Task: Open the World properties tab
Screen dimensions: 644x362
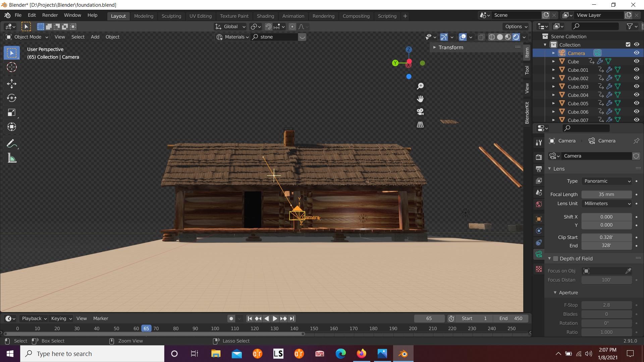Action: (x=539, y=204)
